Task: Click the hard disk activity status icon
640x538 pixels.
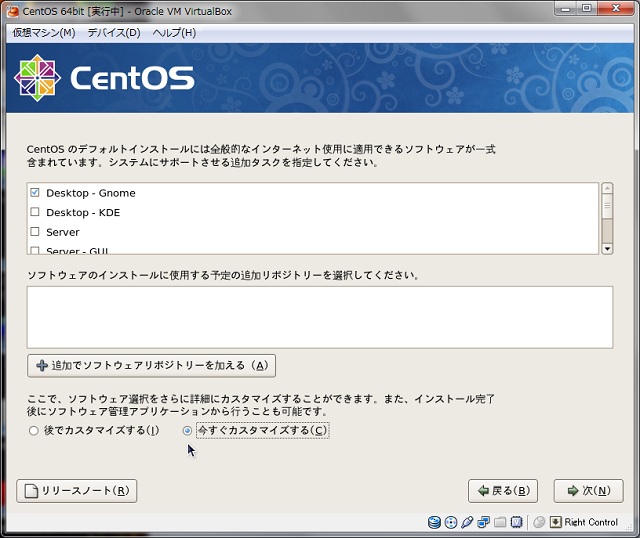Action: click(x=434, y=522)
